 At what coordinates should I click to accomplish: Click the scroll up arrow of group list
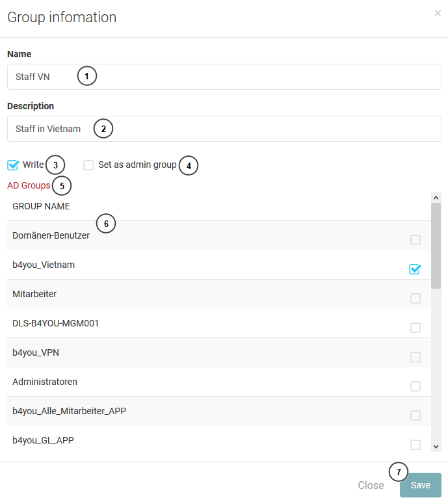pos(436,198)
